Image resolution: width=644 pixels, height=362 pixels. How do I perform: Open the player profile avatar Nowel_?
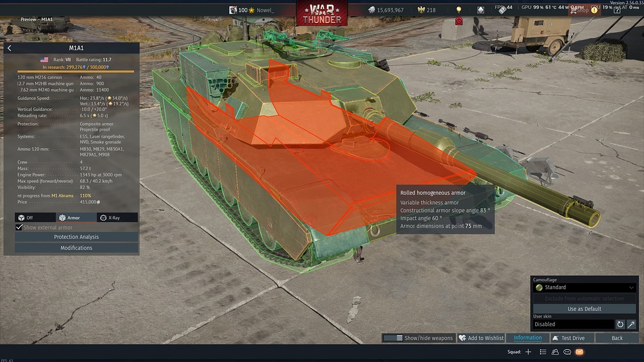(233, 10)
